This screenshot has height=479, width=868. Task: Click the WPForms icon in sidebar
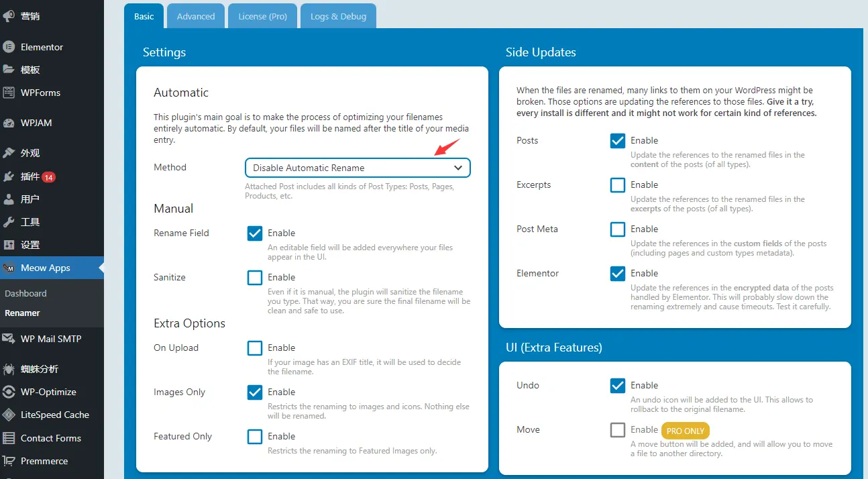[9, 93]
